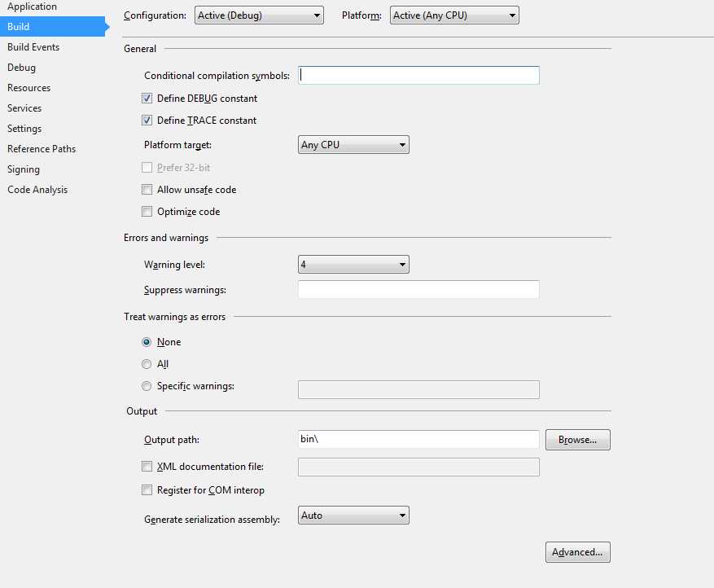
Task: Click the Conditional compilation symbols field
Action: [x=419, y=75]
